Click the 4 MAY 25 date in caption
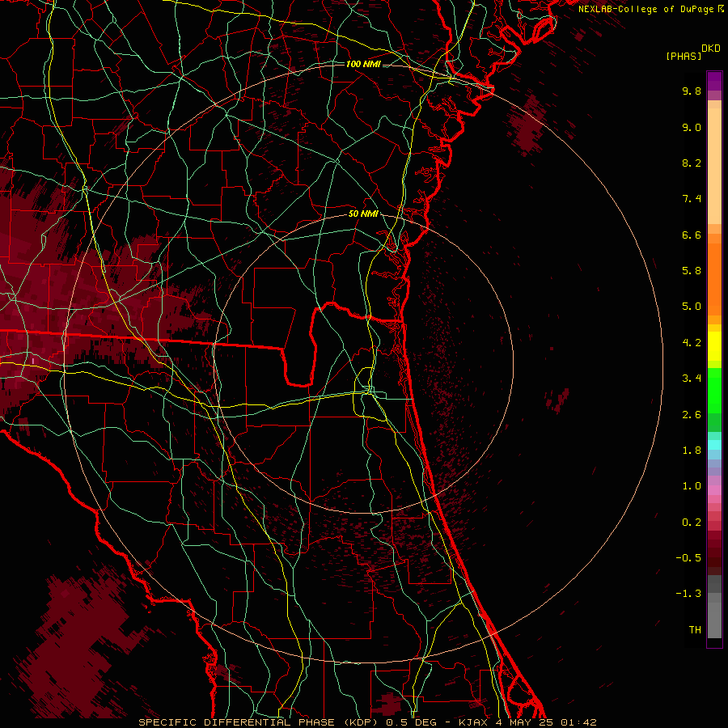This screenshot has width=728, height=728. [524, 722]
